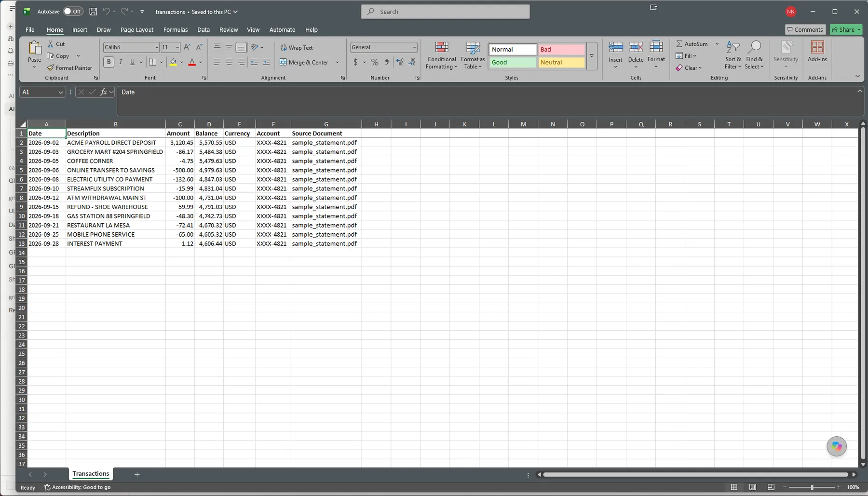Apply Comma Style number format

(387, 62)
